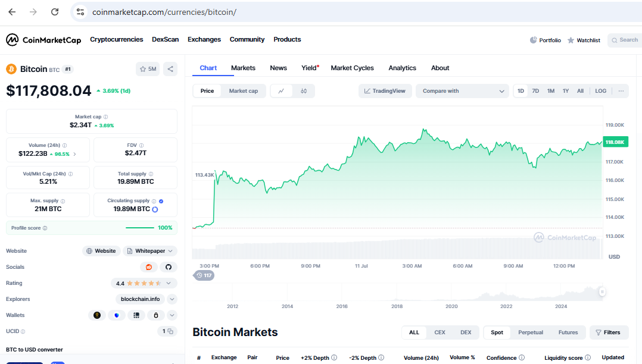642x364 pixels.
Task: Click the Portfolio pie chart icon
Action: pyautogui.click(x=533, y=40)
